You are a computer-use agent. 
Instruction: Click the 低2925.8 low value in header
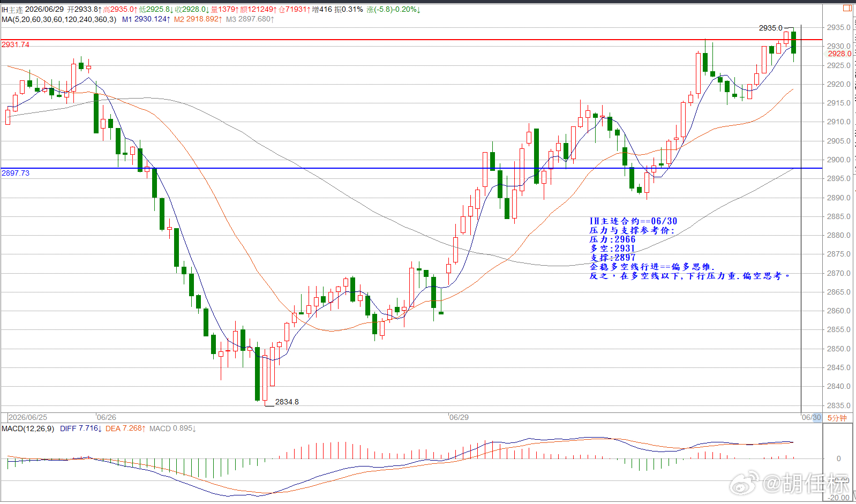pyautogui.click(x=156, y=10)
